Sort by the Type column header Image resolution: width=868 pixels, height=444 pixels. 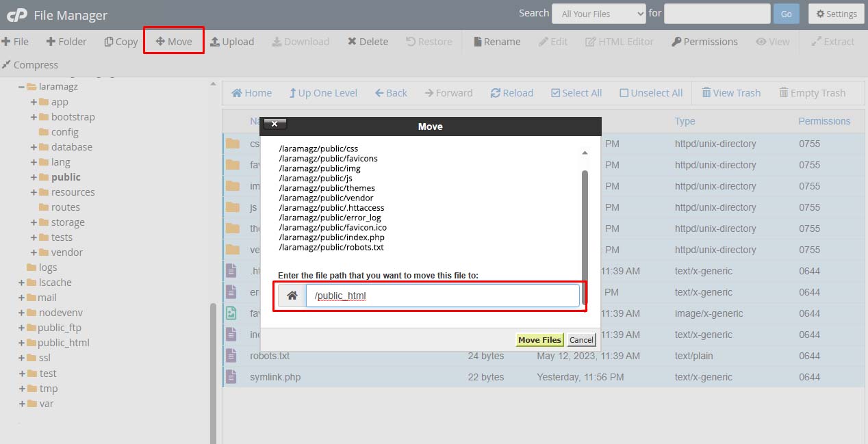(685, 121)
